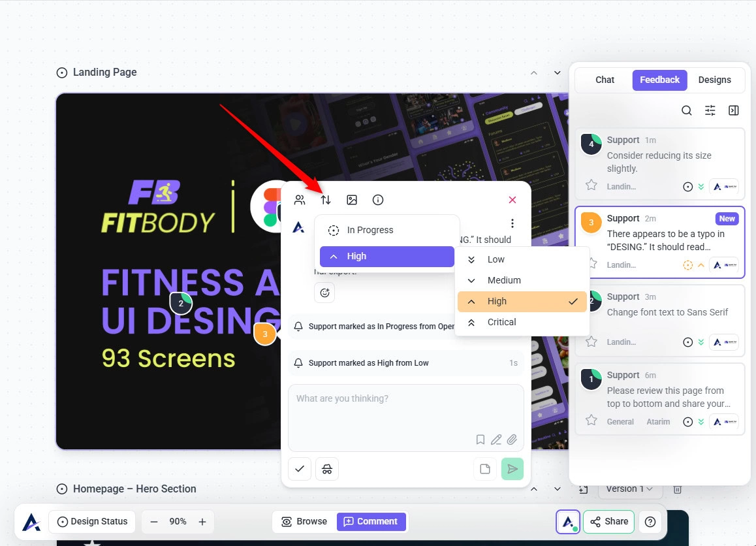Click the Design Status button
This screenshot has width=756, height=546.
[x=92, y=521]
